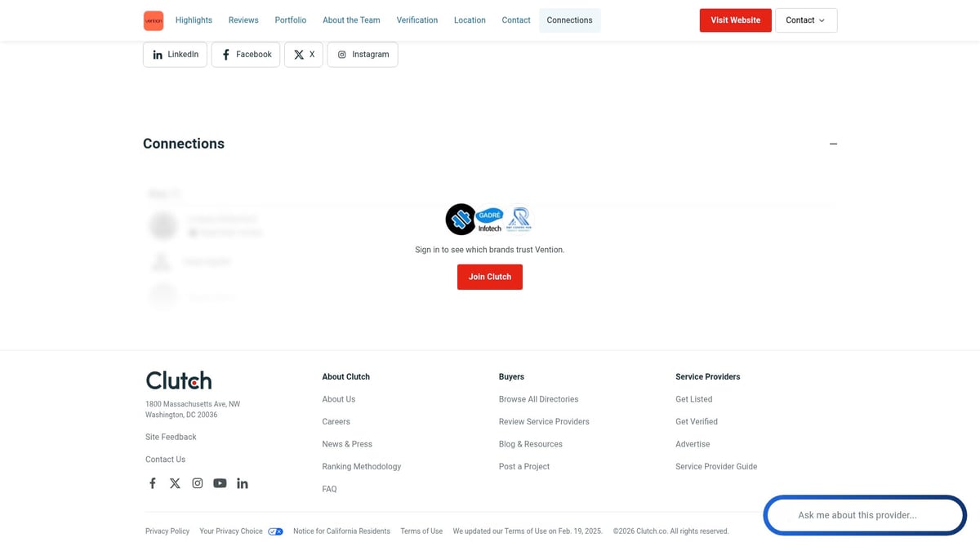This screenshot has height=551, width=980.
Task: Select the Portfolio navigation item
Action: pos(290,20)
